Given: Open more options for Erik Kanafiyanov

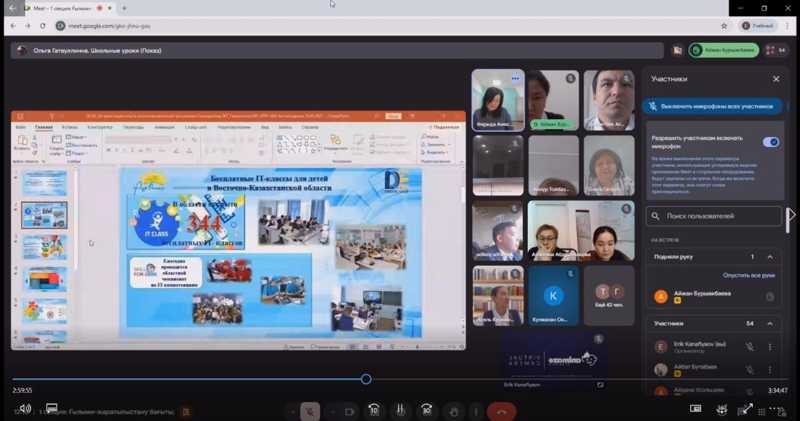Looking at the screenshot, I should 770,346.
